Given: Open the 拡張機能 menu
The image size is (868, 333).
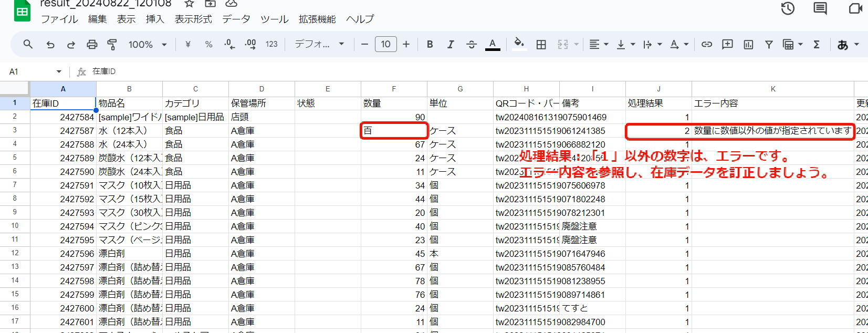Looking at the screenshot, I should pyautogui.click(x=317, y=19).
